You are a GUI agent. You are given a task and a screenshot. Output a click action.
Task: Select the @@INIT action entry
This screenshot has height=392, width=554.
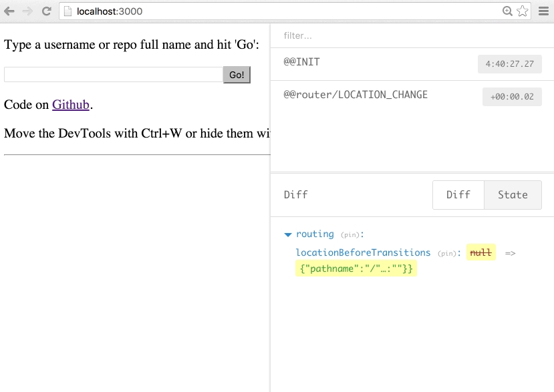374,63
